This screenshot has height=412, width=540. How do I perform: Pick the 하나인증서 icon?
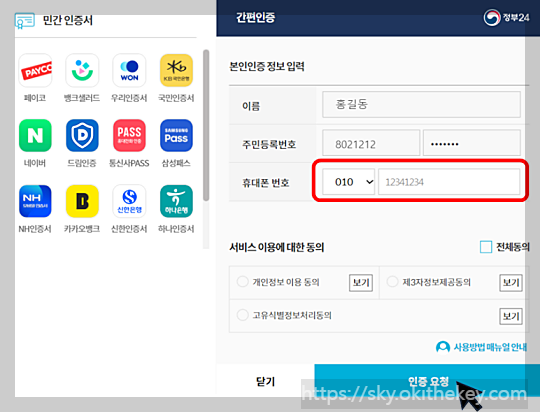click(x=176, y=201)
